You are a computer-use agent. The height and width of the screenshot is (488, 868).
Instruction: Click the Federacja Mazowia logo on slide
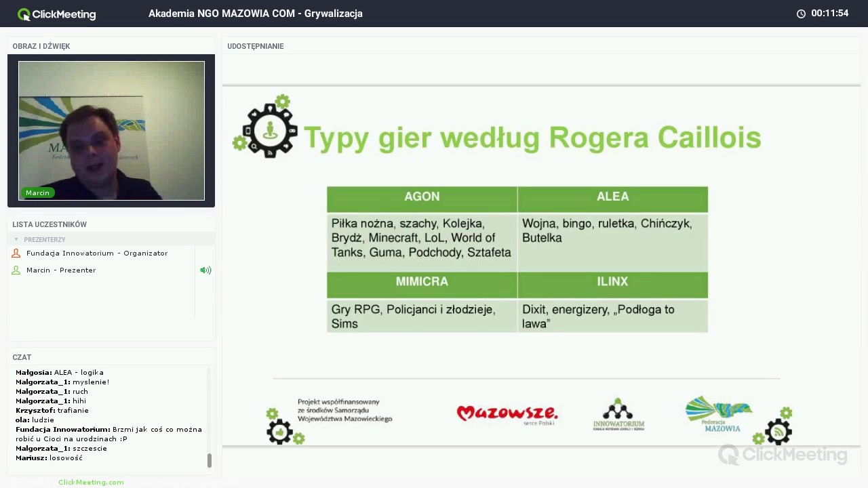click(x=719, y=414)
